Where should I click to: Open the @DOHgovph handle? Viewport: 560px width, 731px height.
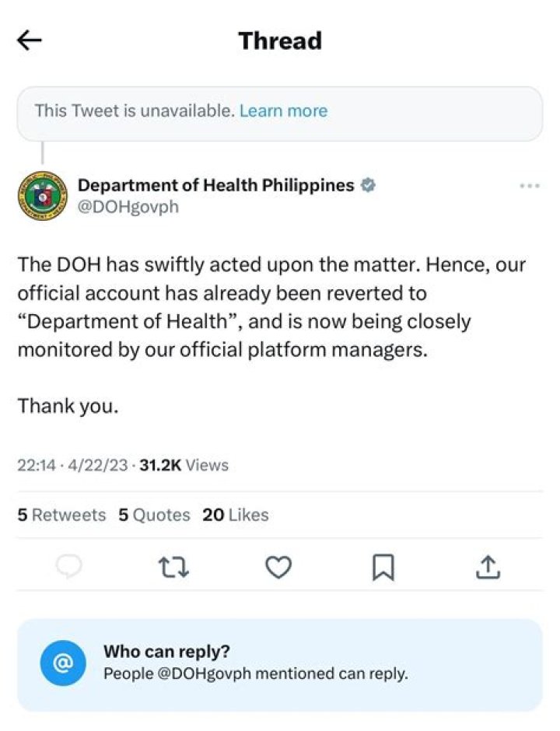128,207
